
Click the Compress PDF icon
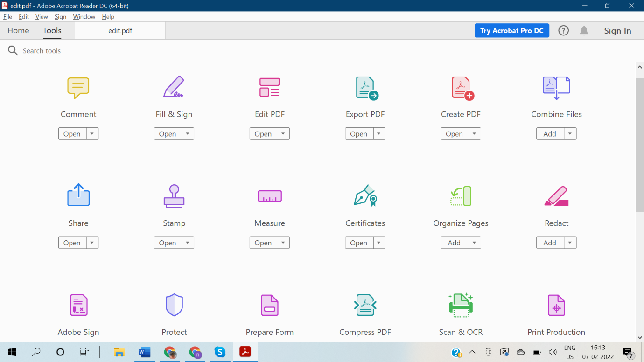coord(365,305)
